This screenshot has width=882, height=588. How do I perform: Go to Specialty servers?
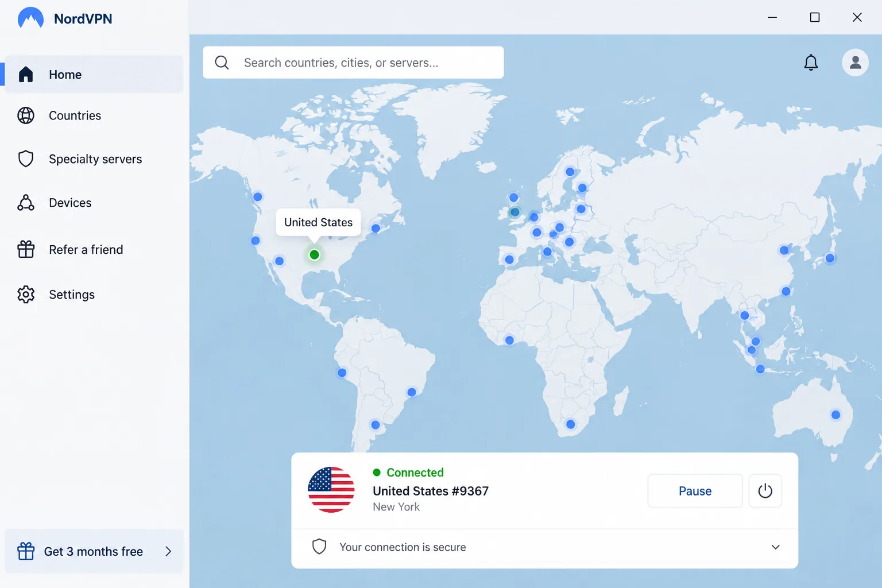pos(94,159)
